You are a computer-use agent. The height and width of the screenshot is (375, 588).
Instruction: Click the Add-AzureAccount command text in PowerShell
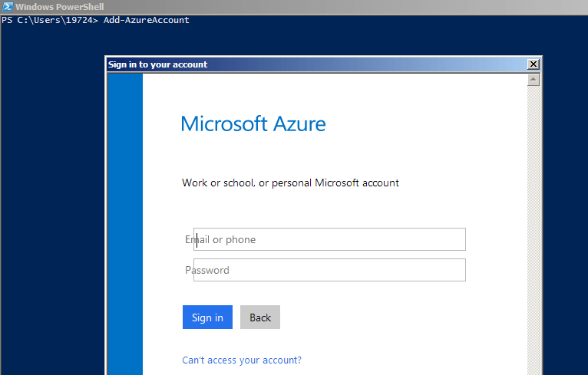point(147,20)
